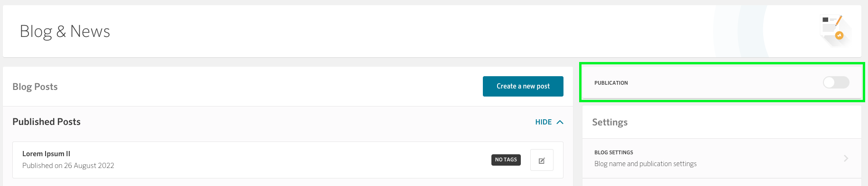868x186 pixels.
Task: Open Blog name and publication settings description
Action: point(646,164)
